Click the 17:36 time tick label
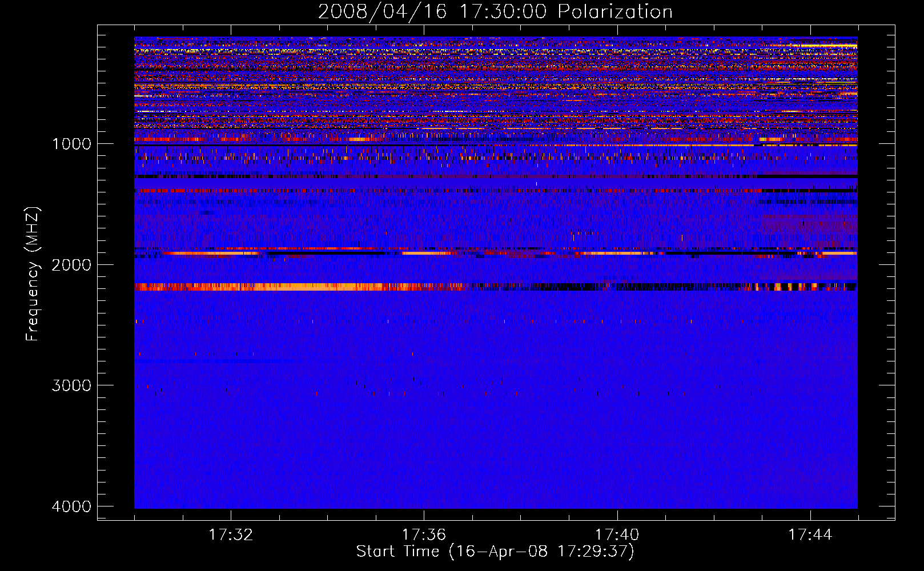Screen dimensions: 924x571 424,535
